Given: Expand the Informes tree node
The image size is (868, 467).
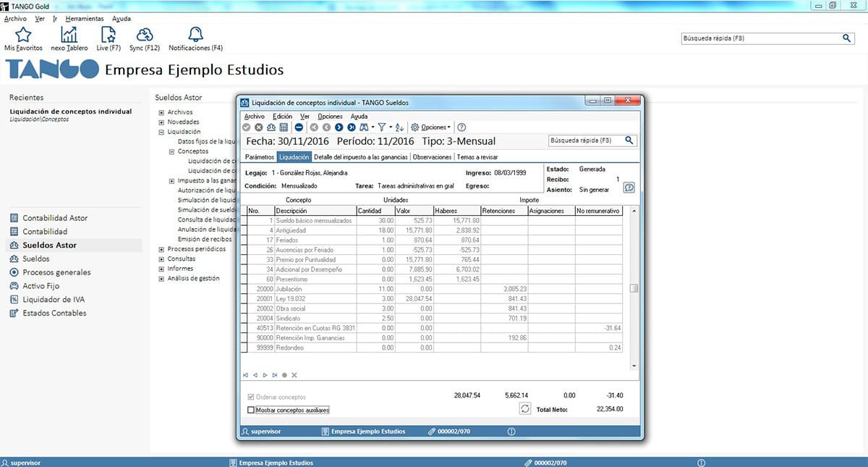Looking at the screenshot, I should 161,269.
